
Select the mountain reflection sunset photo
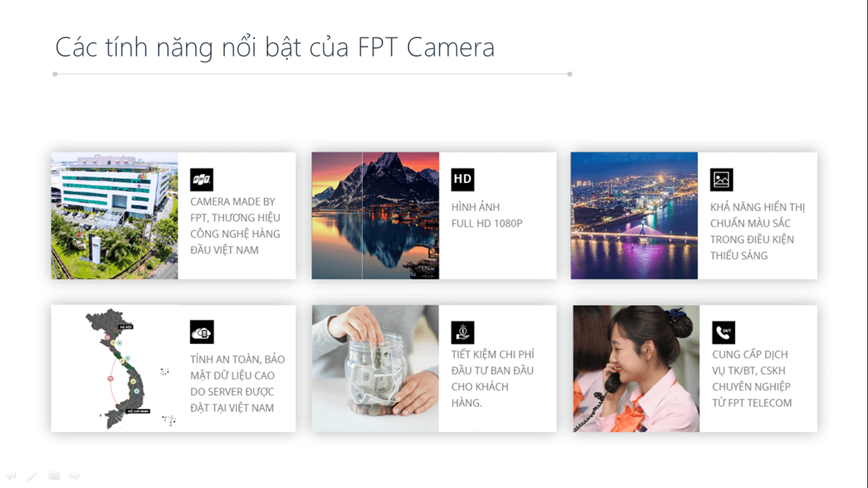tap(375, 215)
